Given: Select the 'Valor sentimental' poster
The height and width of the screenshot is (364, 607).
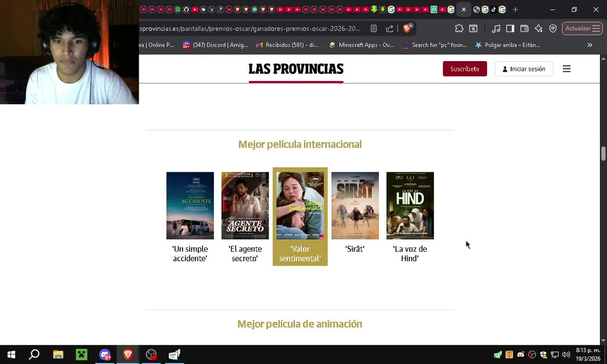Looking at the screenshot, I should coord(300,206).
